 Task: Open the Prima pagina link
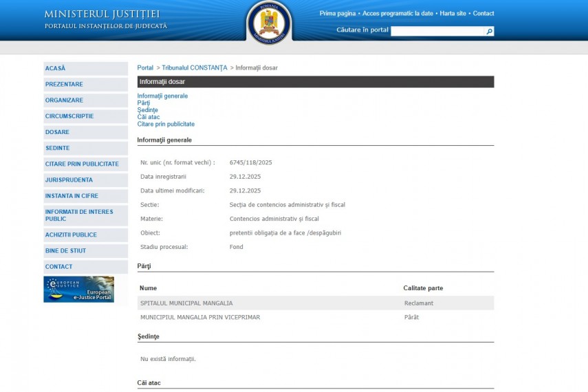point(338,14)
